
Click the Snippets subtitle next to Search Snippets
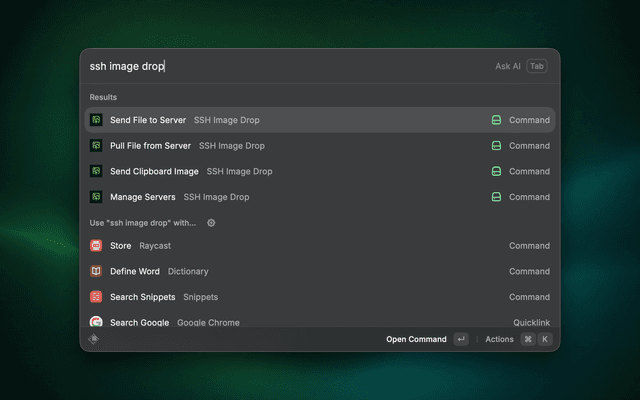click(x=200, y=297)
